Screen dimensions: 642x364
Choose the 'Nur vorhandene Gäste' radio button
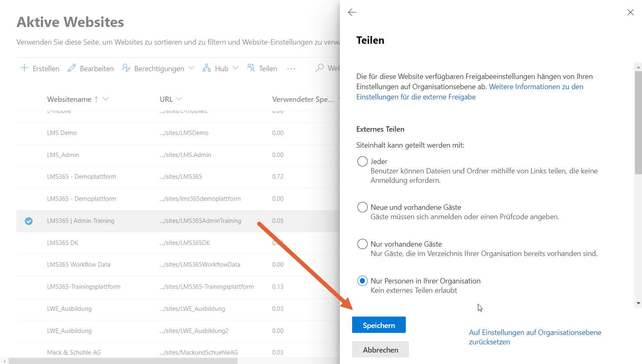(x=362, y=244)
